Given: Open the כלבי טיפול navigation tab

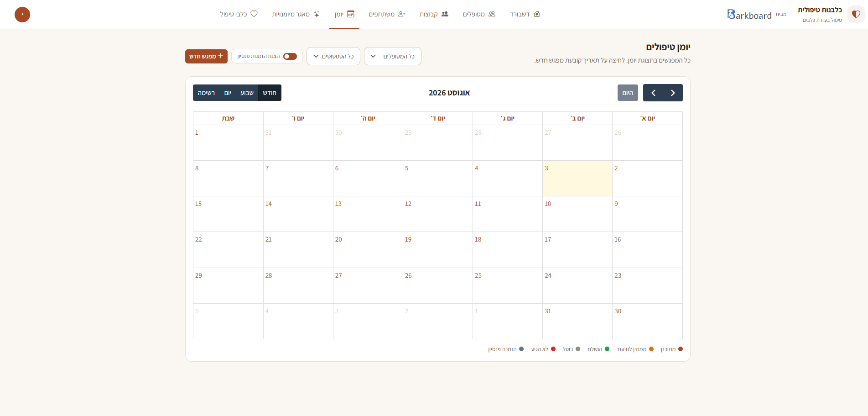Looking at the screenshot, I should [x=239, y=14].
